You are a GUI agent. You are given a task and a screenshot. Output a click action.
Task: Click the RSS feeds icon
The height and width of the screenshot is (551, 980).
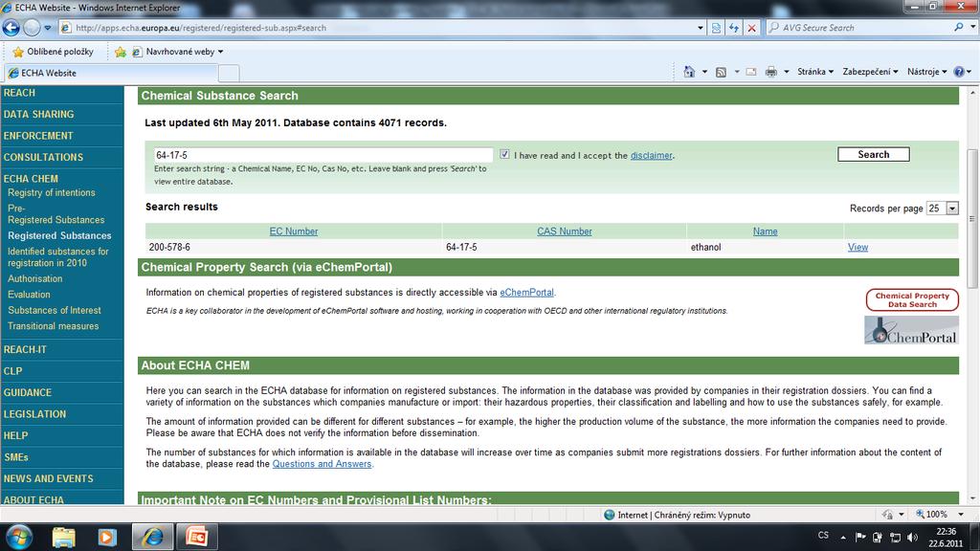[721, 72]
